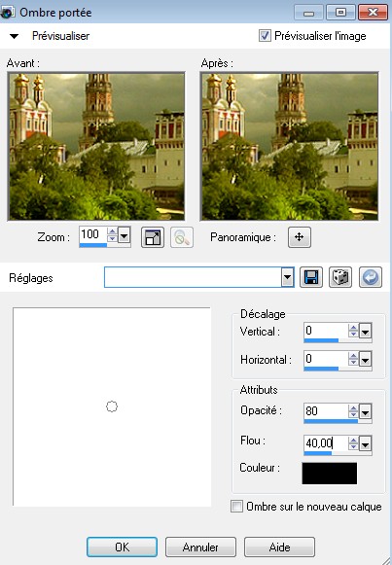Click the Ombre portée title bar app icon
This screenshot has width=392, height=565.
(x=7, y=13)
